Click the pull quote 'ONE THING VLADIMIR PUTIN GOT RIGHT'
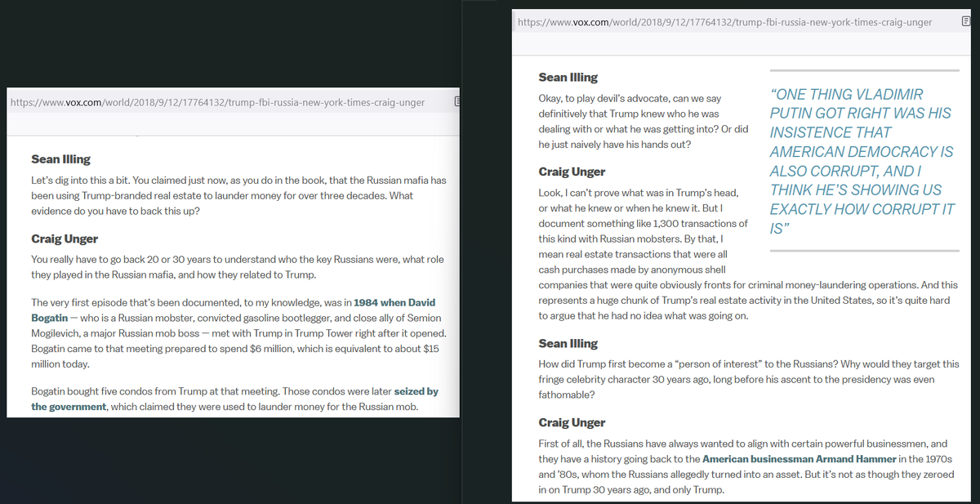Image resolution: width=980 pixels, height=504 pixels. click(x=862, y=161)
